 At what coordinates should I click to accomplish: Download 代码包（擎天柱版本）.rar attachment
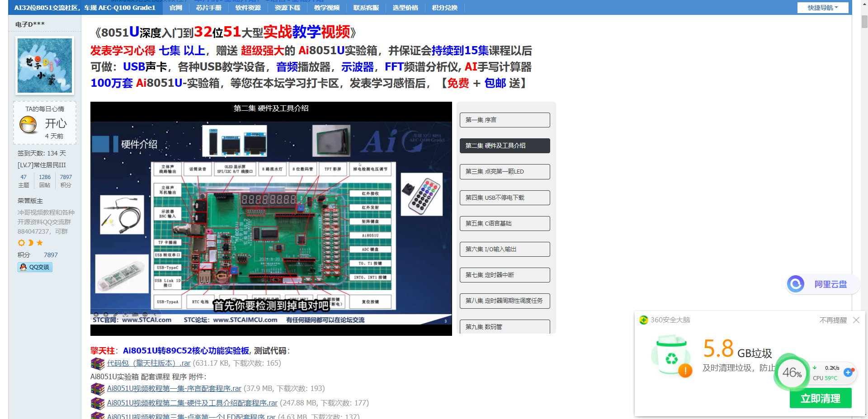pyautogui.click(x=149, y=363)
